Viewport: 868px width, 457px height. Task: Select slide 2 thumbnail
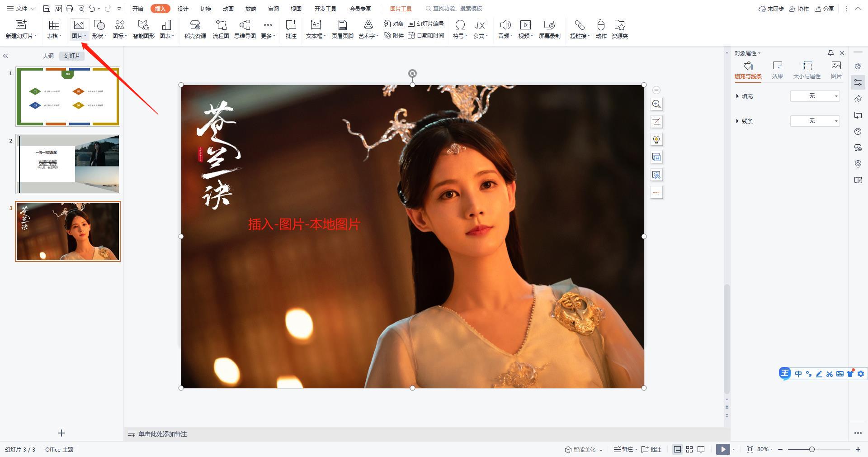[68, 164]
